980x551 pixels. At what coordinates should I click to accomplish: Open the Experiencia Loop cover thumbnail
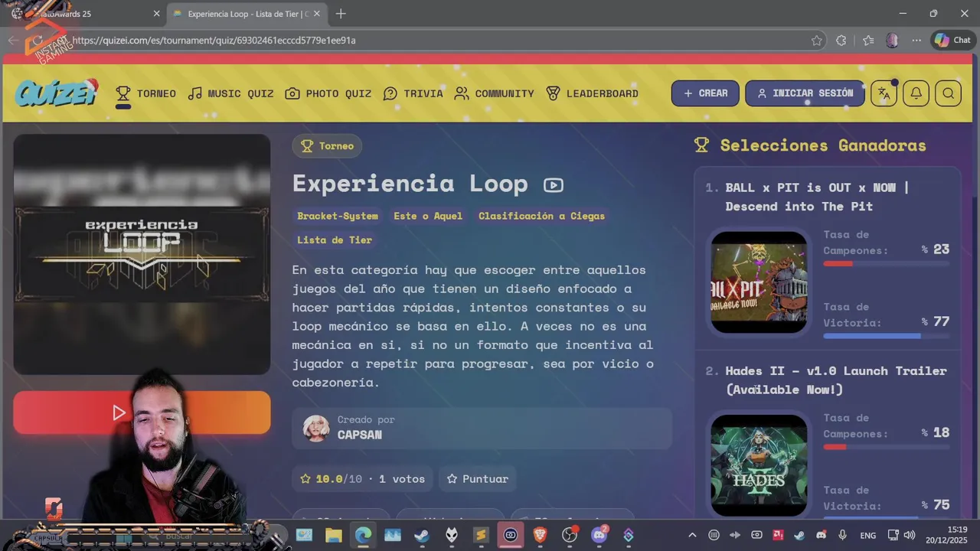(x=142, y=254)
